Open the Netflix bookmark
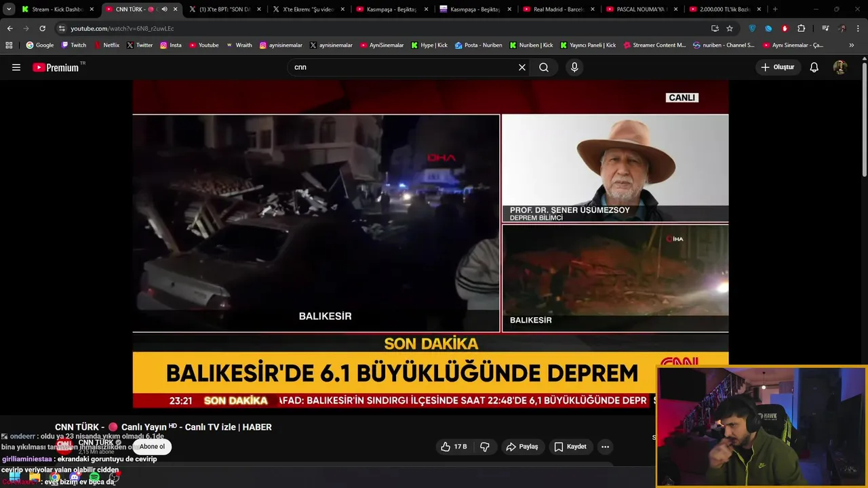The image size is (868, 488). [x=106, y=45]
